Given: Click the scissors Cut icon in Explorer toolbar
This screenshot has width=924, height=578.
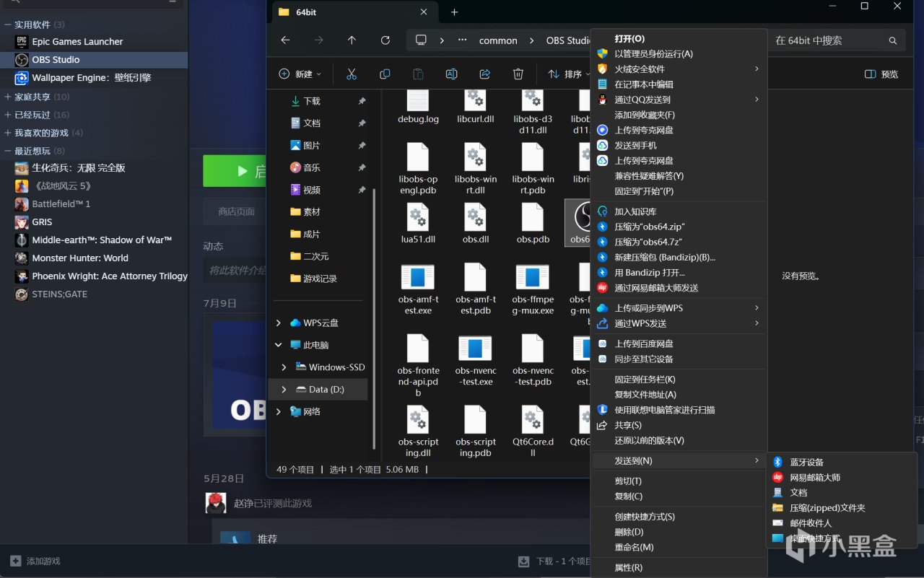Looking at the screenshot, I should [352, 74].
